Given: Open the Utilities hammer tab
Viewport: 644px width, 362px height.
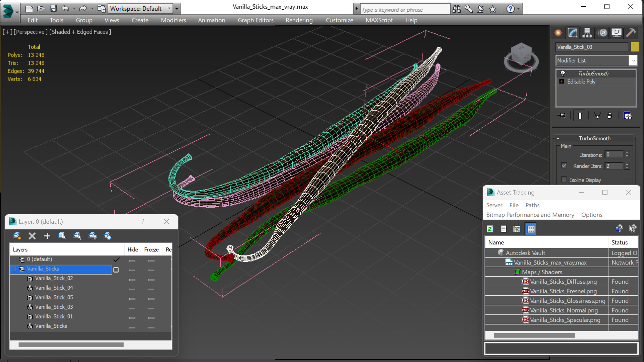Looking at the screenshot, I should (631, 32).
